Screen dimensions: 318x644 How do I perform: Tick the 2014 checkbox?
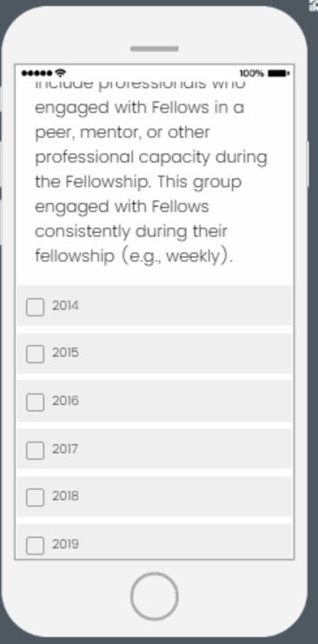36,307
